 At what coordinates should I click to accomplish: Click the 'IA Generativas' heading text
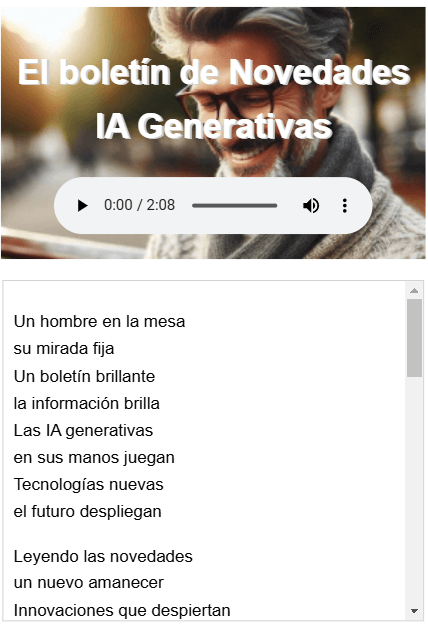pyautogui.click(x=214, y=126)
